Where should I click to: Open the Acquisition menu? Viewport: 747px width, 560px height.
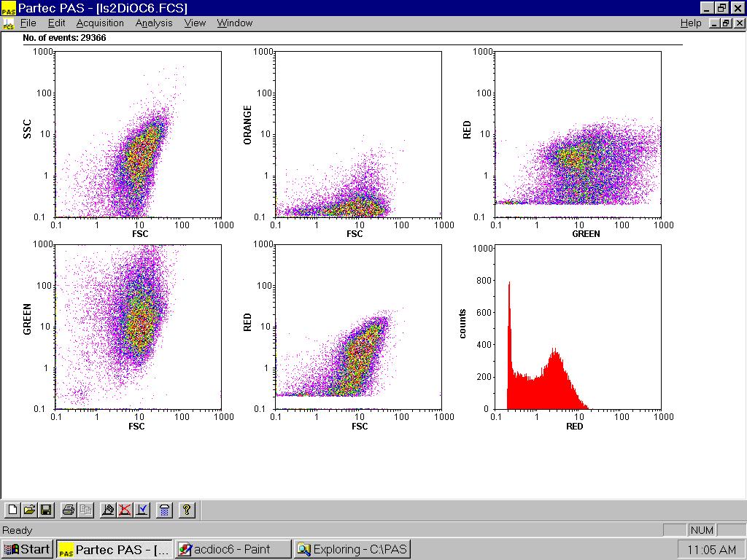(100, 23)
